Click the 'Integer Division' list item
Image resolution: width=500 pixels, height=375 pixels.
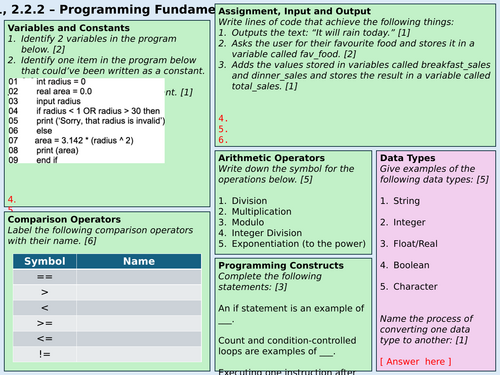267,233
